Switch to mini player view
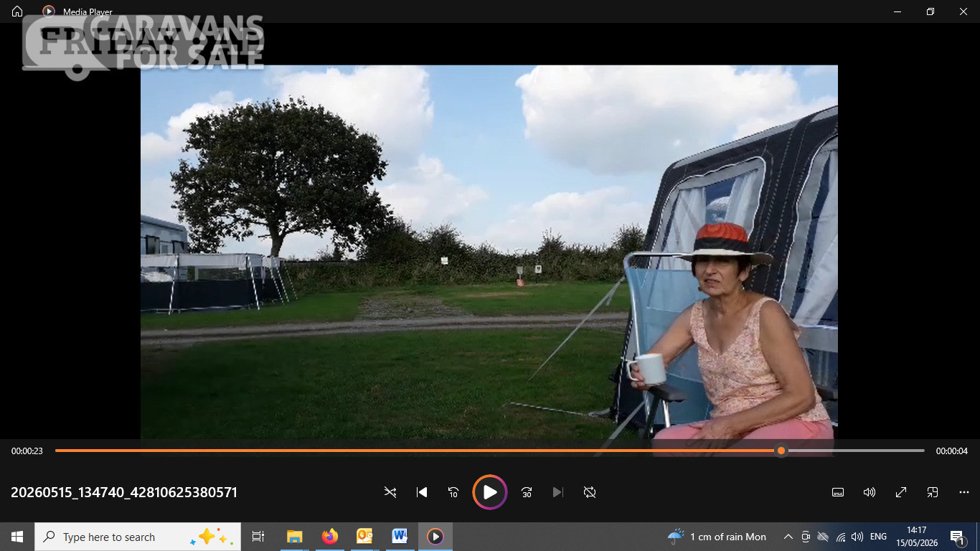Image resolution: width=980 pixels, height=551 pixels. click(x=933, y=492)
